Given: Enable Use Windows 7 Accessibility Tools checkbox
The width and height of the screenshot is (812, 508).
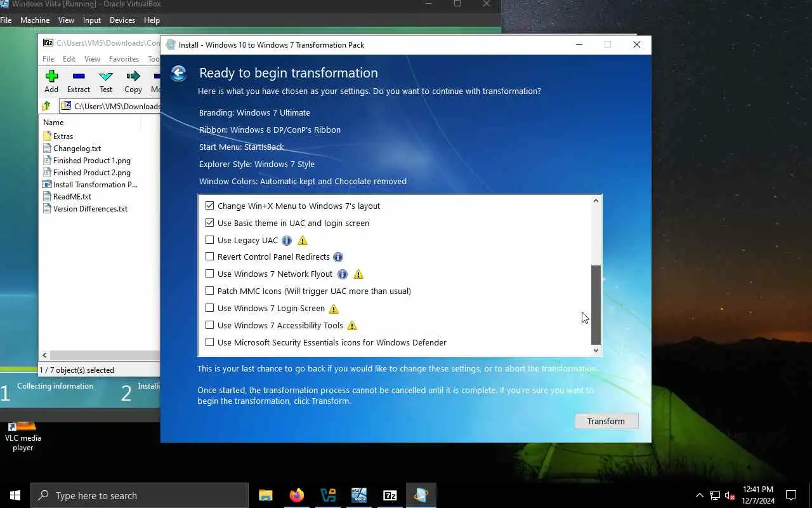Looking at the screenshot, I should click(209, 325).
